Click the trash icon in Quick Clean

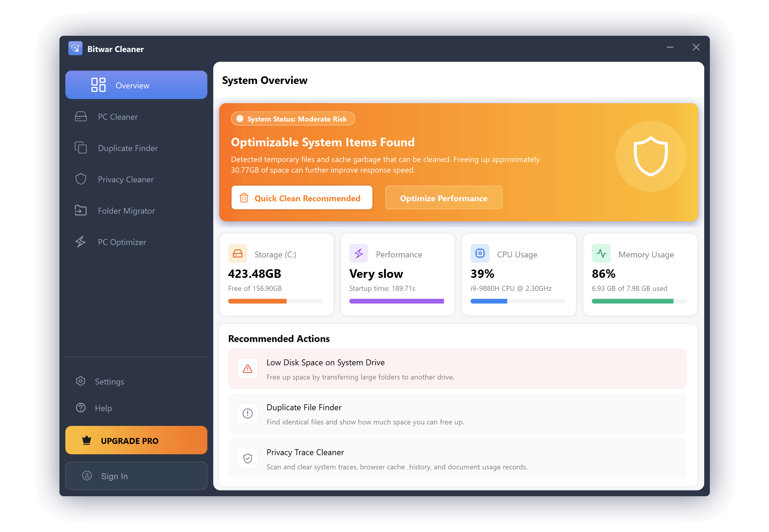tap(244, 198)
